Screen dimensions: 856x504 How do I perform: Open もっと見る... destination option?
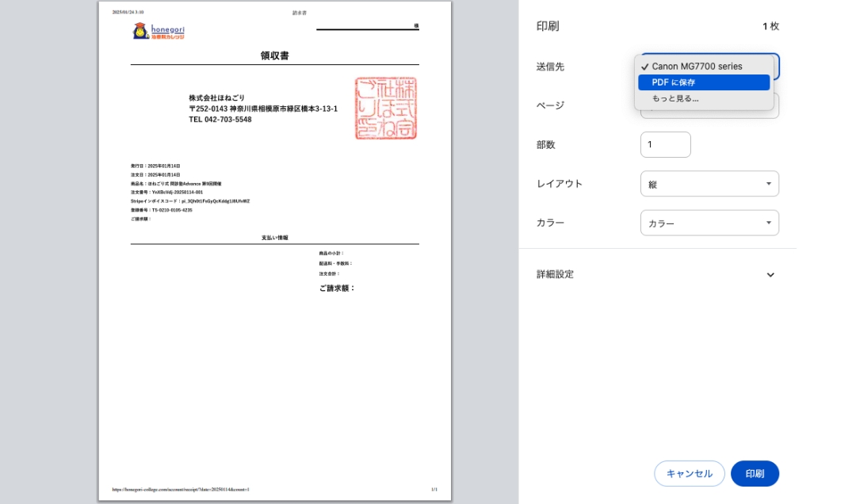[x=703, y=99]
